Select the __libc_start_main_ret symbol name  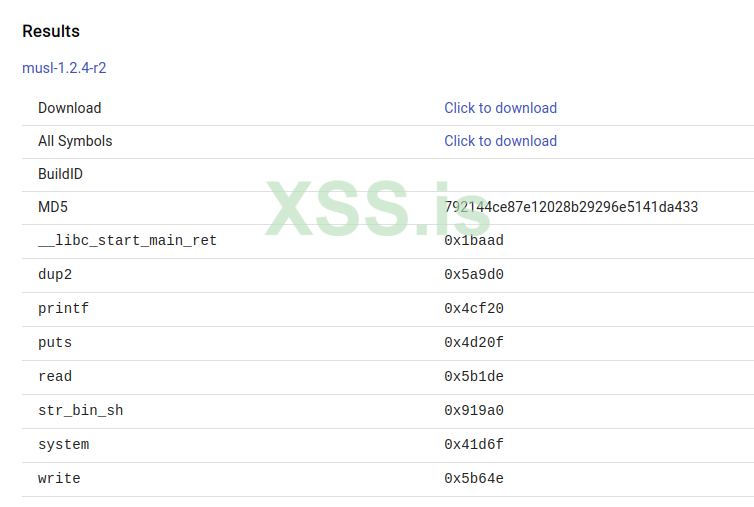pyautogui.click(x=127, y=240)
